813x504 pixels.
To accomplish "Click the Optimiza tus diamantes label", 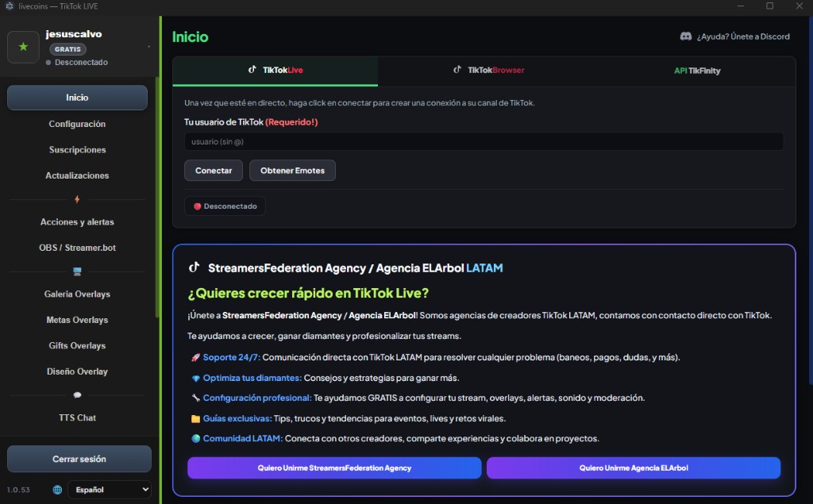I will (252, 378).
